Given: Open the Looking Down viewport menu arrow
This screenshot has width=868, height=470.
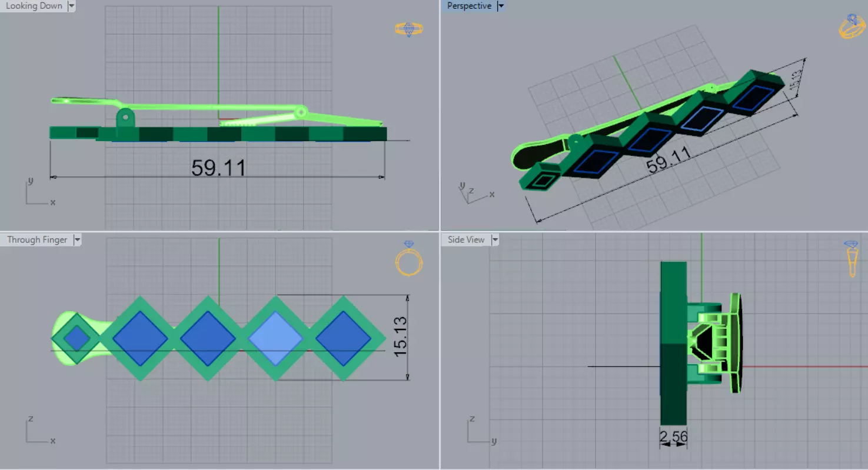Looking at the screenshot, I should (x=72, y=6).
